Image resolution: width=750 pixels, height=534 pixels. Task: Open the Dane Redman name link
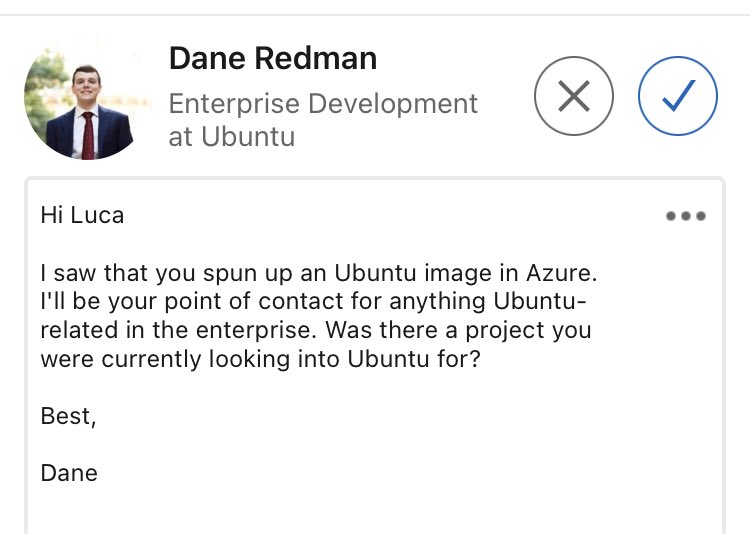pyautogui.click(x=272, y=59)
